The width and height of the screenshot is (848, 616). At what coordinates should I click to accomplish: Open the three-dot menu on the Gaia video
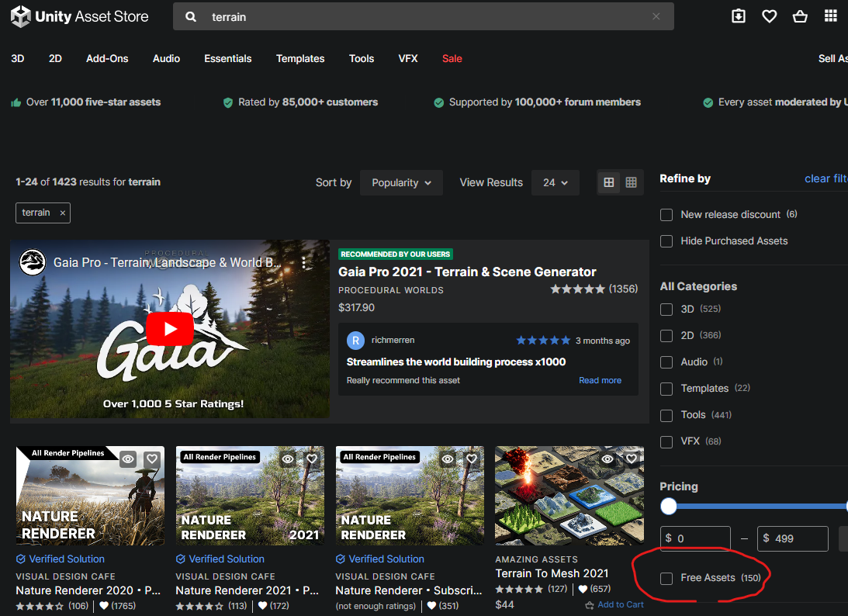pos(304,264)
